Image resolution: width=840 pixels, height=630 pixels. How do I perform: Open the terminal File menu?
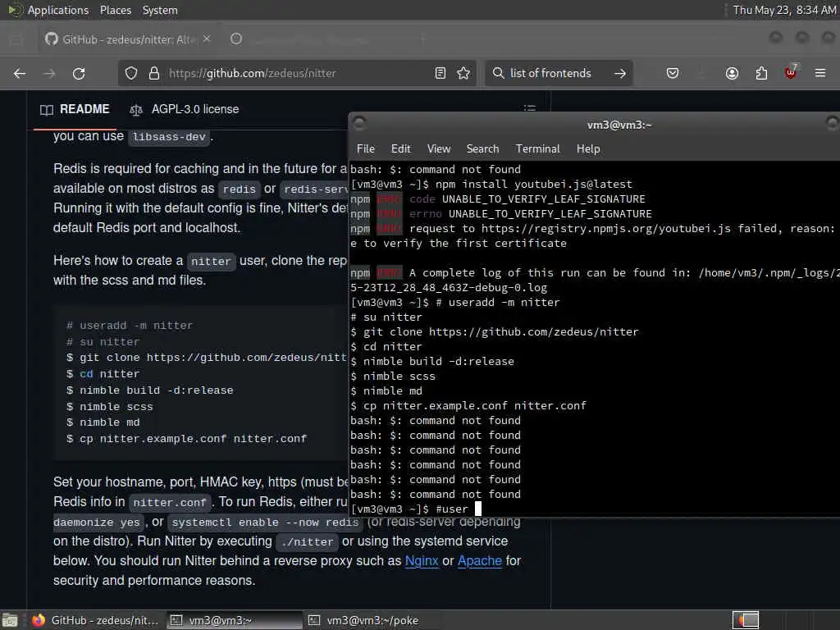pos(365,149)
